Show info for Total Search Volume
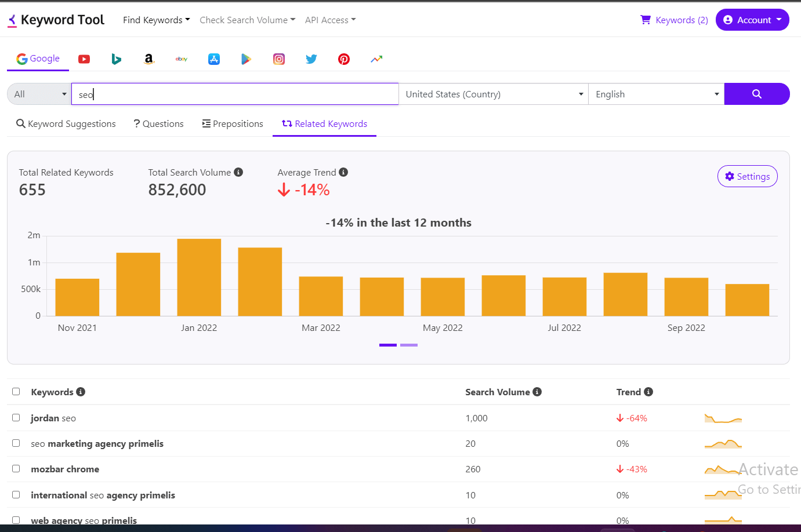 pos(238,172)
